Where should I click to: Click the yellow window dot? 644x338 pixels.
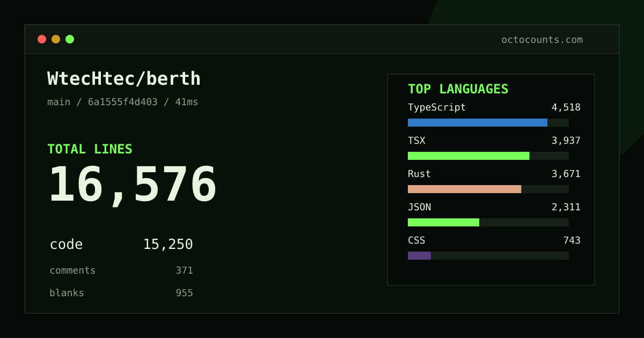(x=56, y=39)
